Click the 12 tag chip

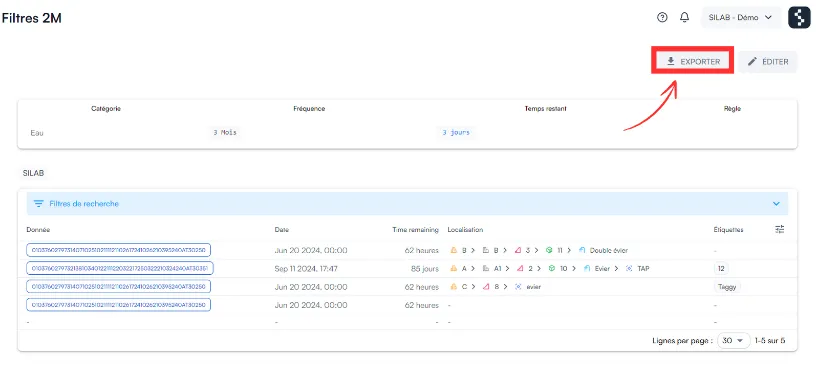pos(721,269)
